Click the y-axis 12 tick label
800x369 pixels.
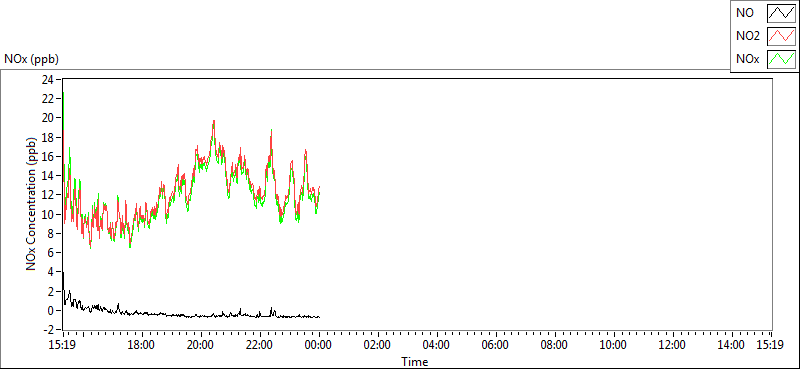pos(48,195)
